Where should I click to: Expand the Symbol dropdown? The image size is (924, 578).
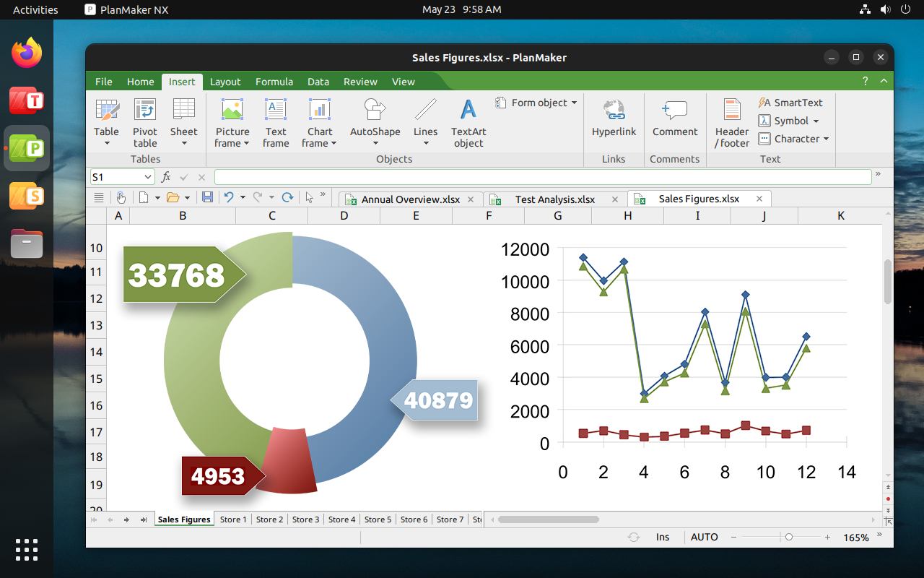[816, 121]
